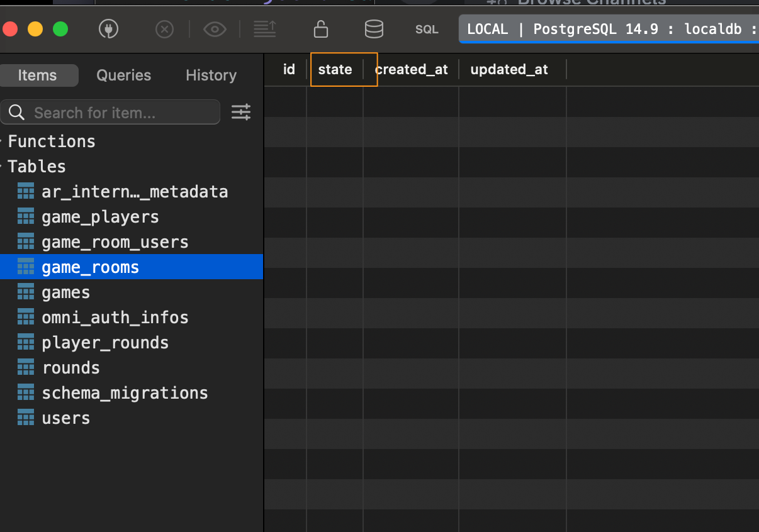Click the state column header
The width and height of the screenshot is (759, 532).
click(335, 70)
